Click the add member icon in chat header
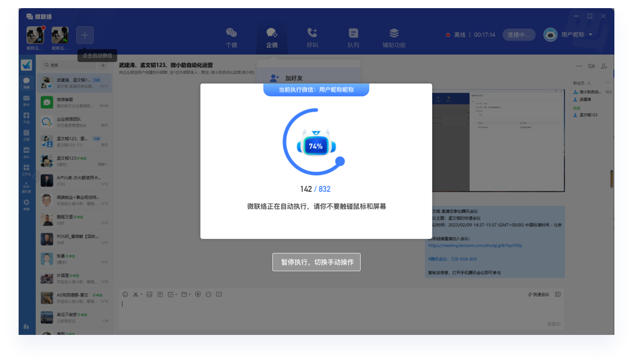 coord(604,66)
